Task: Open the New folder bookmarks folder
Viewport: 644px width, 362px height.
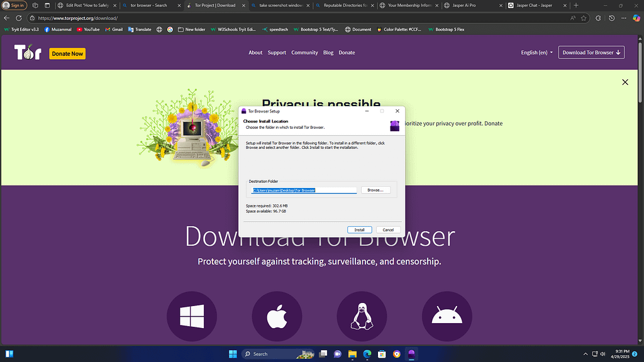Action: 191,30
